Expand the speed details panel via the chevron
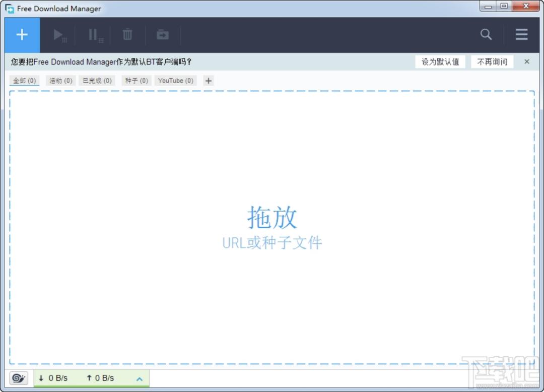The height and width of the screenshot is (392, 544). click(x=139, y=377)
